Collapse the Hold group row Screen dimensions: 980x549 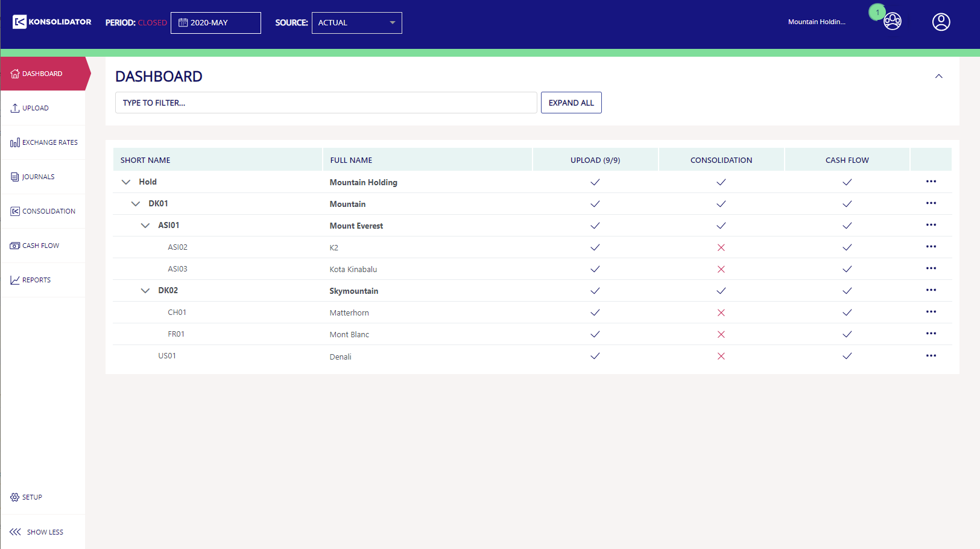click(x=126, y=181)
